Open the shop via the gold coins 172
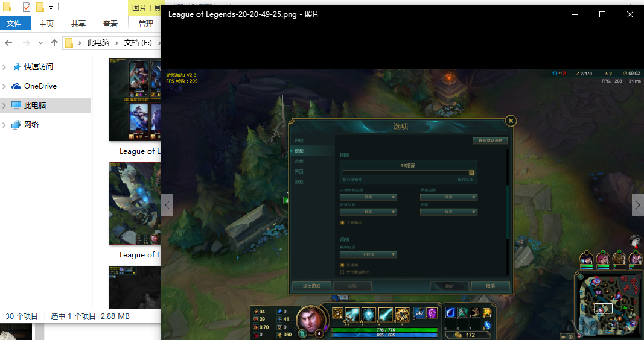Viewport: 644px width, 340px height. pyautogui.click(x=467, y=335)
